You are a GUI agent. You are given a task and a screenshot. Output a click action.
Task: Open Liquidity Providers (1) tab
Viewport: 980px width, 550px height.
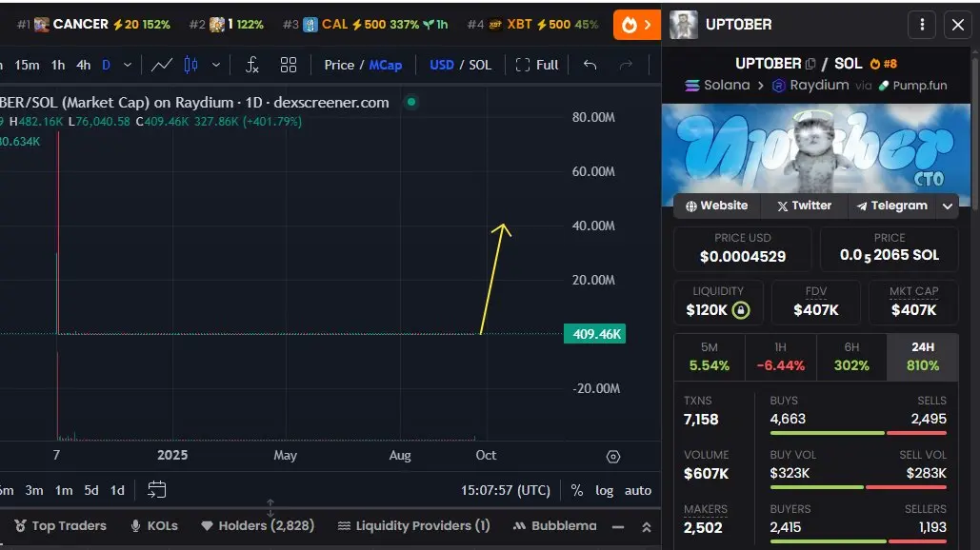[x=413, y=525]
